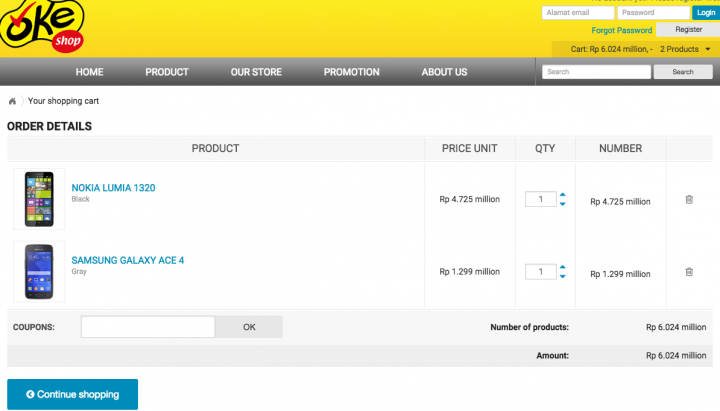Click the cart summary 'Cart: Rp 6.024 million'
Image resolution: width=720 pixels, height=411 pixels.
pyautogui.click(x=612, y=49)
